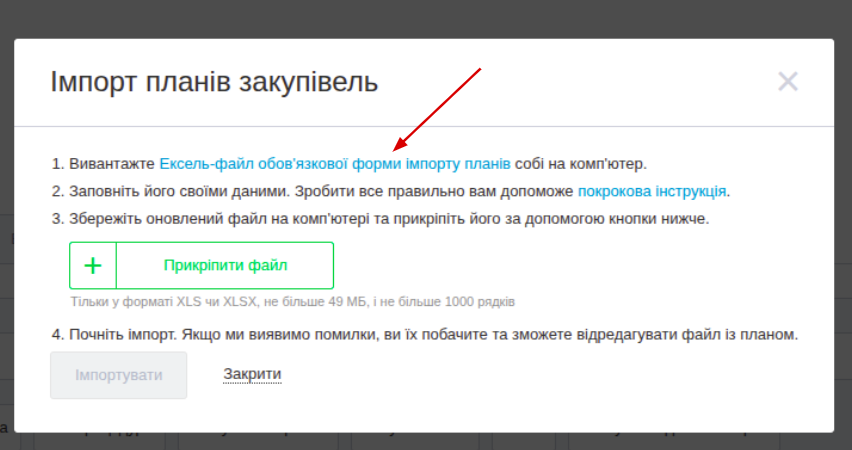Download the "Ексель-файл обов'язкової форми імпорту планів" link
The height and width of the screenshot is (450, 852).
[335, 163]
